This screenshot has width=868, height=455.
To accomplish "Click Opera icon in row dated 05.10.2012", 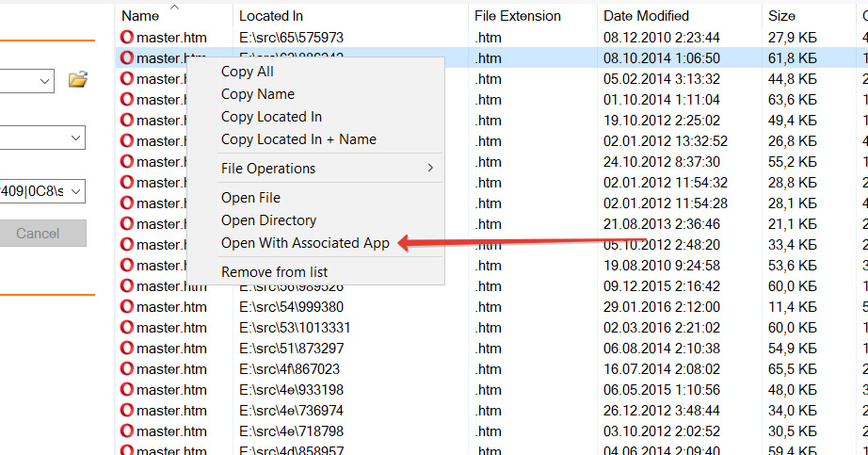I will pyautogui.click(x=127, y=244).
